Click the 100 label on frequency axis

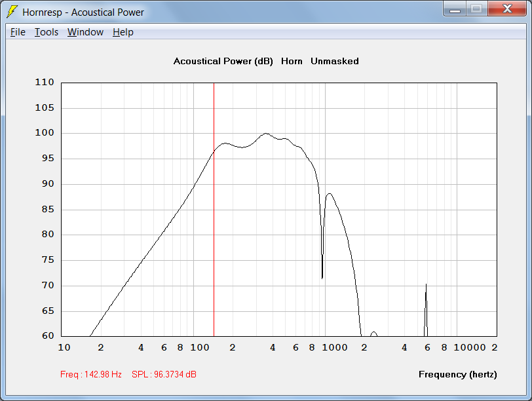(199, 347)
